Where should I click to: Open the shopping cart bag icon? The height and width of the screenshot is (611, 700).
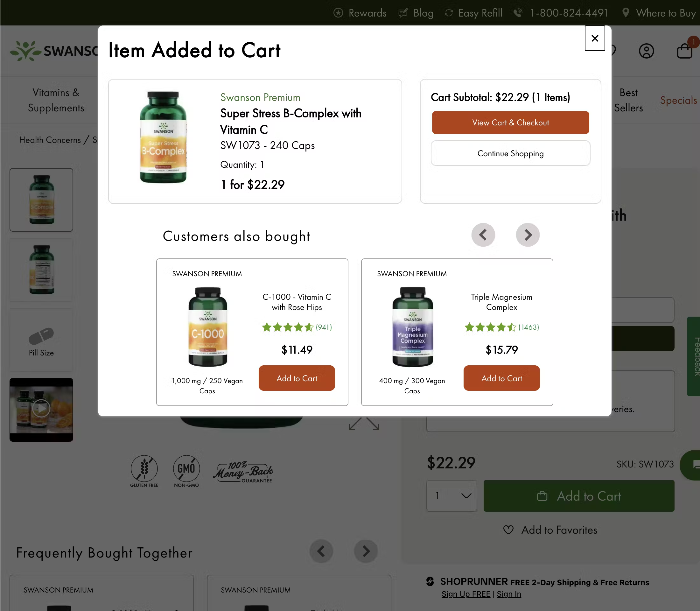coord(685,51)
